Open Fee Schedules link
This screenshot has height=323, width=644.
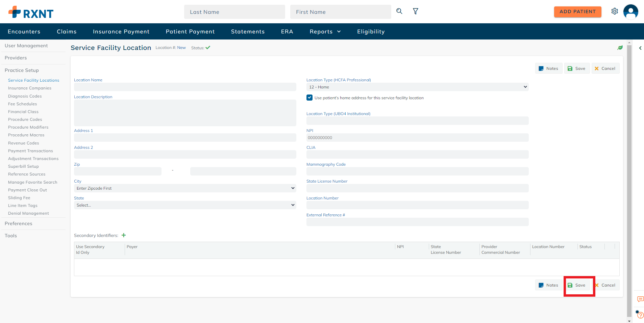23,104
